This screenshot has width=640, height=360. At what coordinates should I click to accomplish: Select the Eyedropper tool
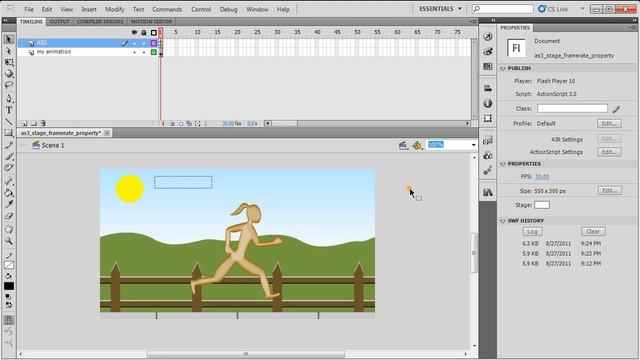coord(9,204)
